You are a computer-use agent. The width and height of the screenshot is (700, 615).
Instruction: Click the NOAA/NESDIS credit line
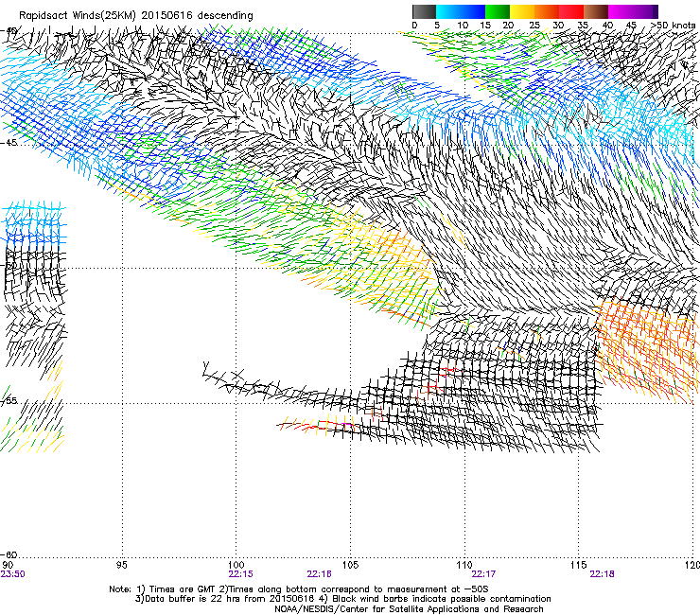409,609
